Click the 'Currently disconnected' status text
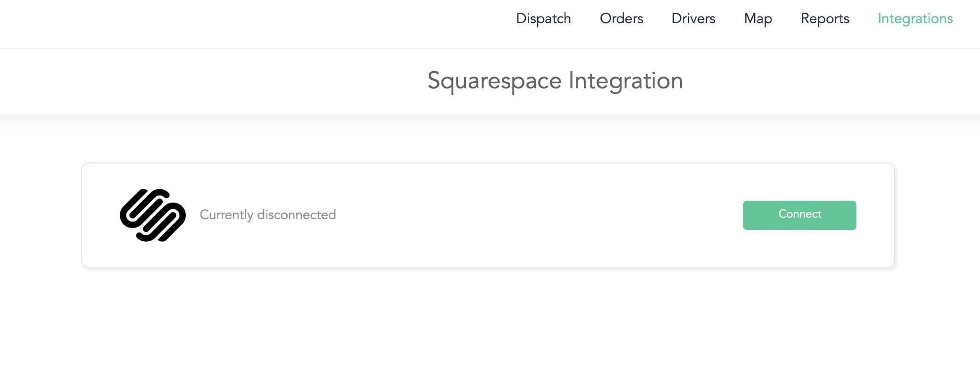The image size is (980, 374). (267, 215)
